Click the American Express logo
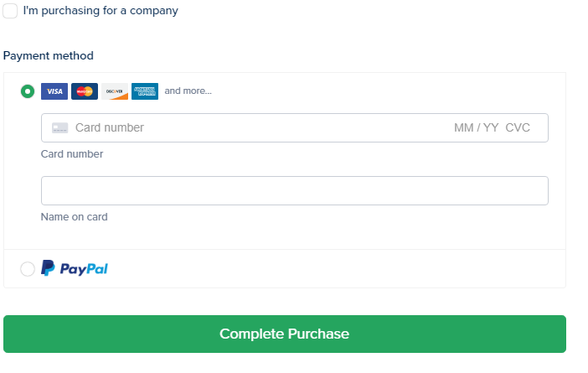The height and width of the screenshot is (373, 588). (145, 91)
